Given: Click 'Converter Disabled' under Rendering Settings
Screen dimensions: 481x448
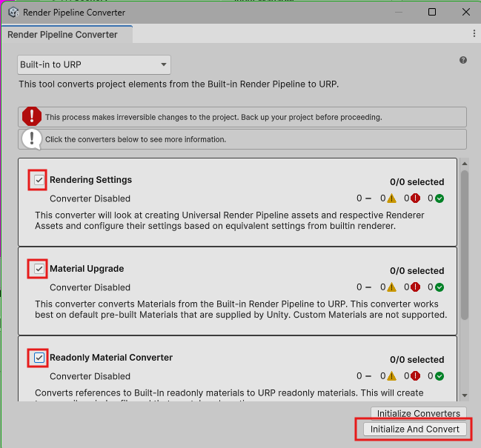Looking at the screenshot, I should click(x=90, y=198).
